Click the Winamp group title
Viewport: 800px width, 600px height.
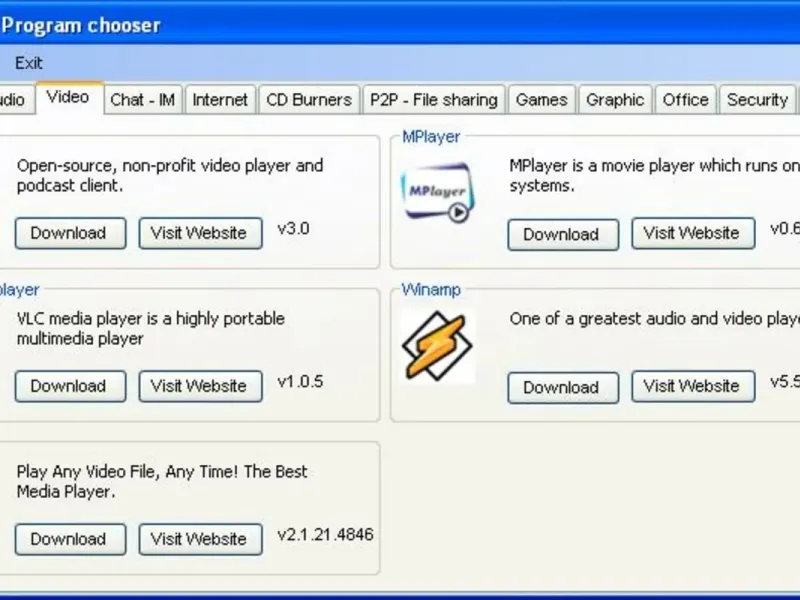(431, 290)
